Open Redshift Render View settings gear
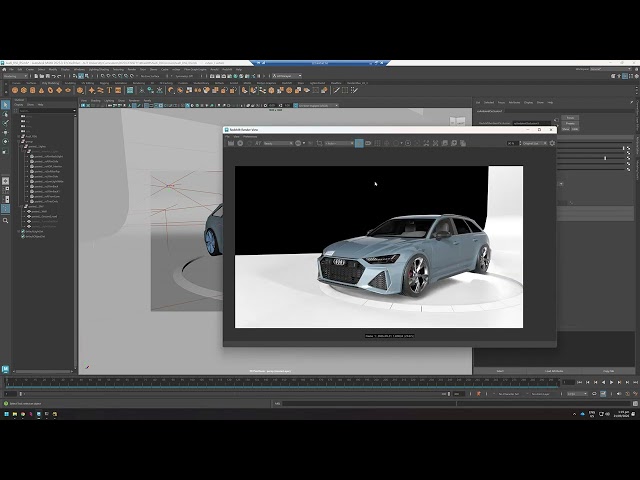 (552, 143)
